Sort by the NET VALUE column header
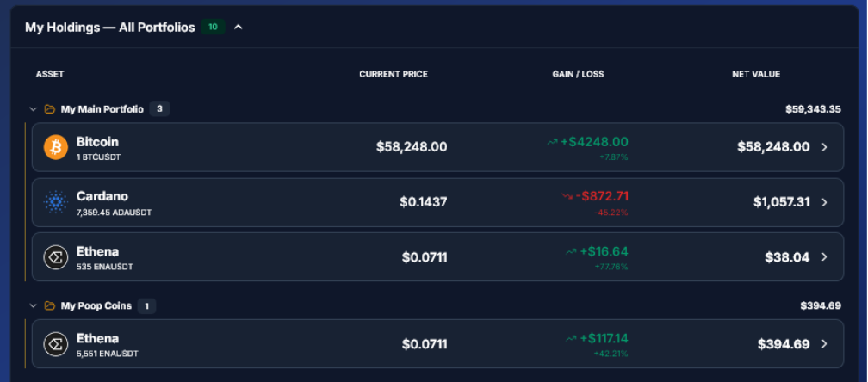Screen dimensions: 868x382 tap(756, 74)
